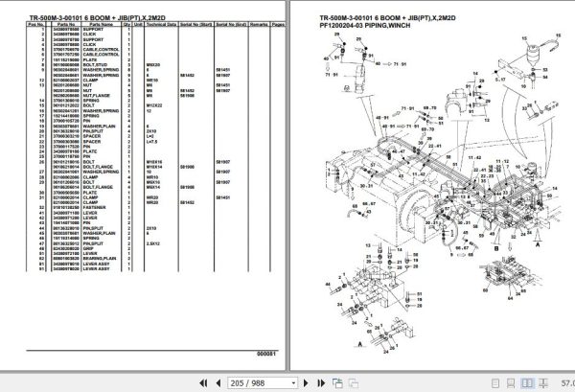Go to the next page
This screenshot has height=392, width=575.
pyautogui.click(x=306, y=383)
